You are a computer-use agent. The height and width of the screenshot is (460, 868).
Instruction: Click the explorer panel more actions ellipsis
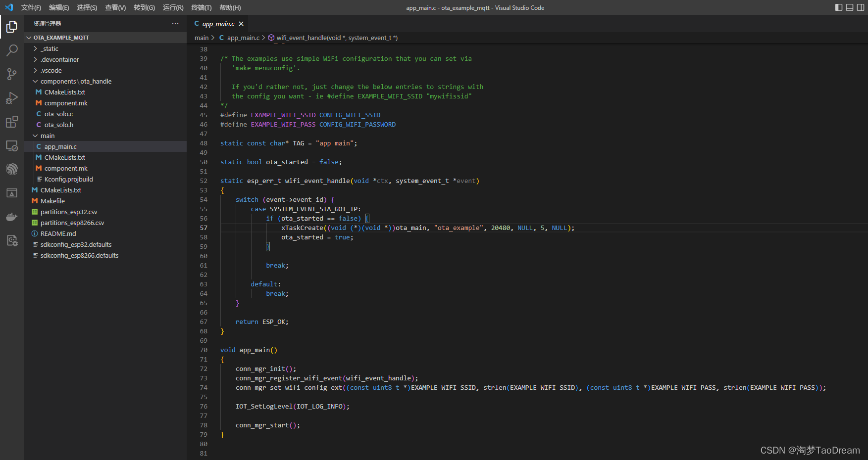[x=175, y=24]
